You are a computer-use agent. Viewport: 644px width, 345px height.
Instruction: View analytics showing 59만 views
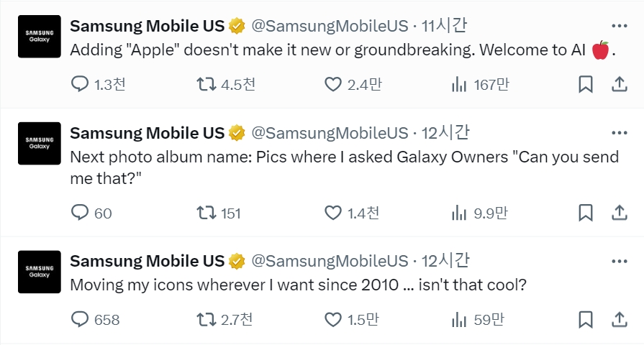(477, 320)
